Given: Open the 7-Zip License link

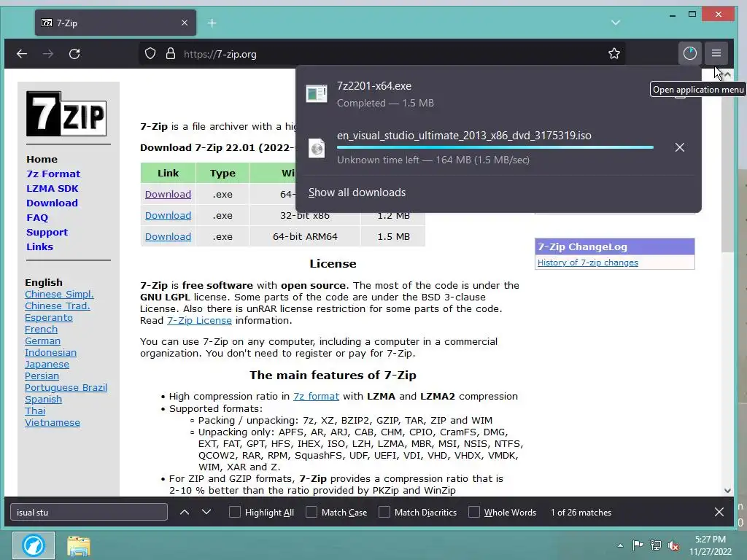Looking at the screenshot, I should (200, 321).
